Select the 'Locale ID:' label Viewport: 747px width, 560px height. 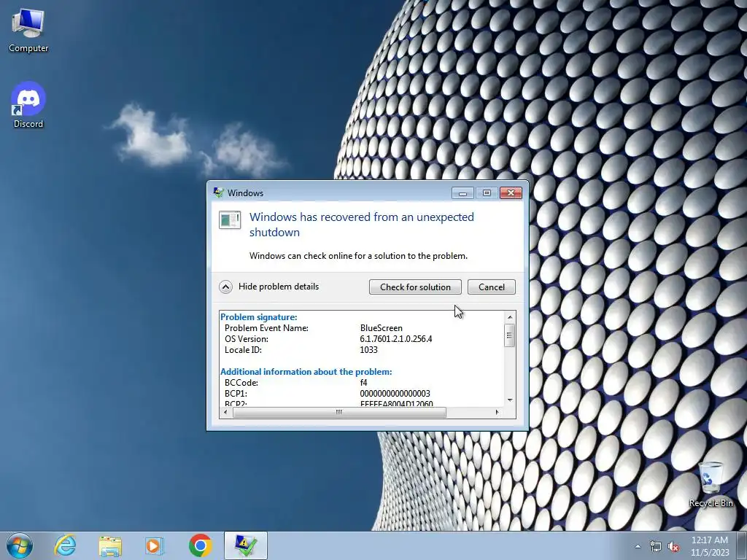tap(243, 350)
